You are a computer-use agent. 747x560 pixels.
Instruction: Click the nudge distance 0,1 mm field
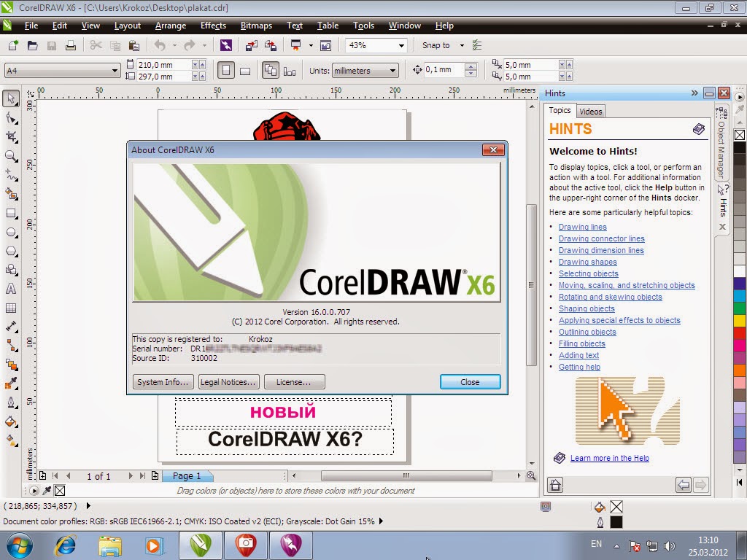pyautogui.click(x=443, y=69)
